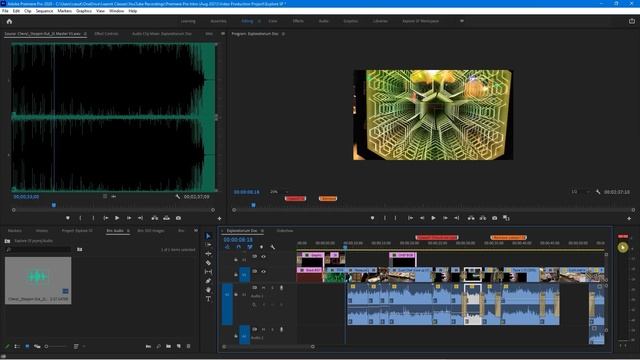Click Lift button in Program monitor
The image size is (640, 360).
[x=471, y=218]
